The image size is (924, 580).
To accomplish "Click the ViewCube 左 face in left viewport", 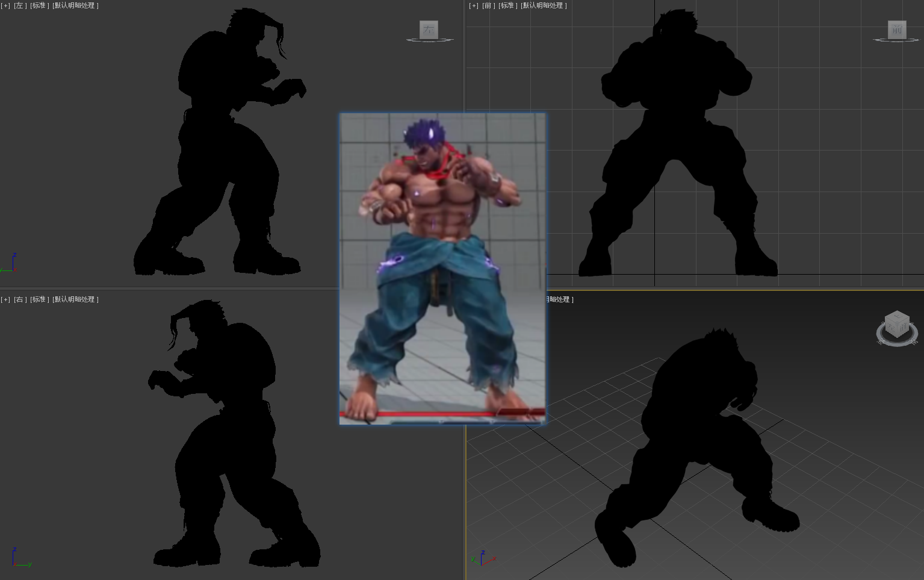I will 429,29.
